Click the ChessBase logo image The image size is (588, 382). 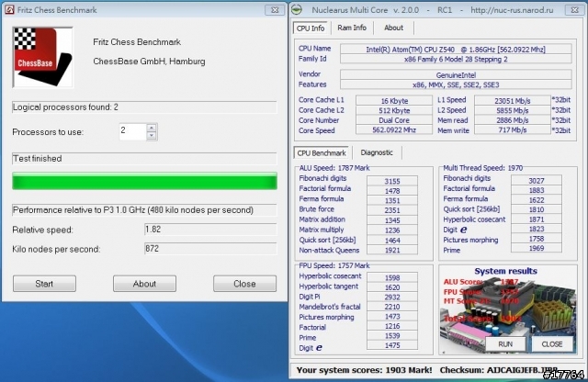43,57
